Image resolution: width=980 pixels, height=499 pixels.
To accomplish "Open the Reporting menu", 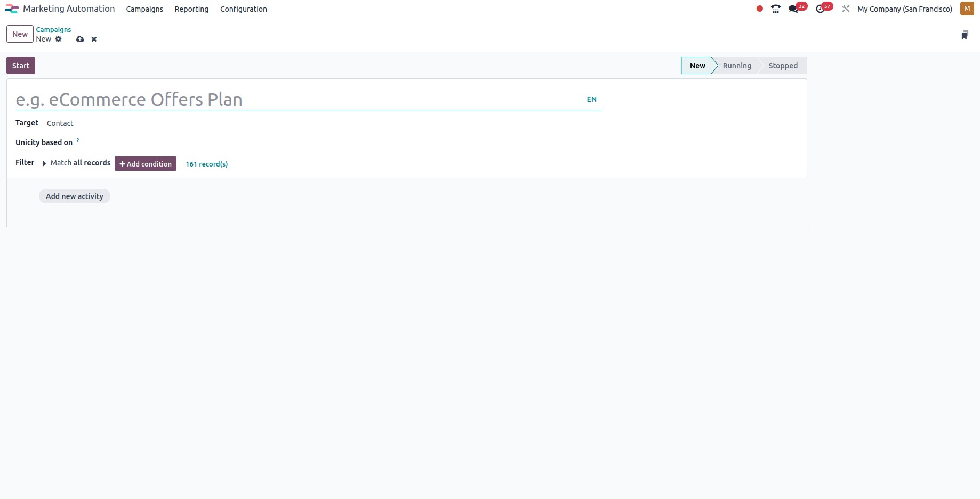I will coord(191,9).
